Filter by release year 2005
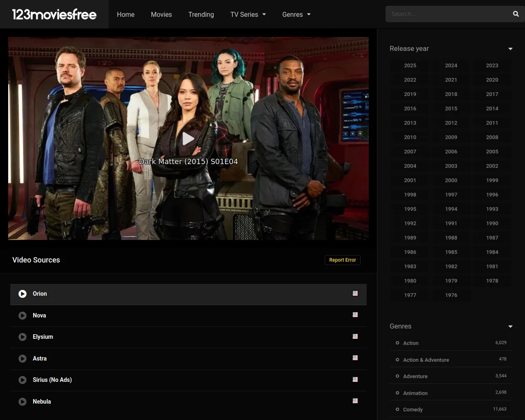The width and height of the screenshot is (525, 420). pos(492,152)
